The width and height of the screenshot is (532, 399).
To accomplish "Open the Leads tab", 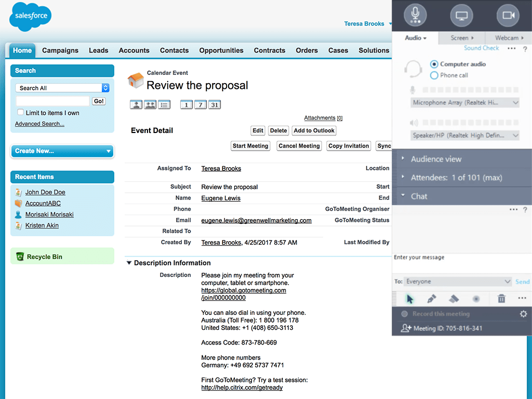I will 98,50.
